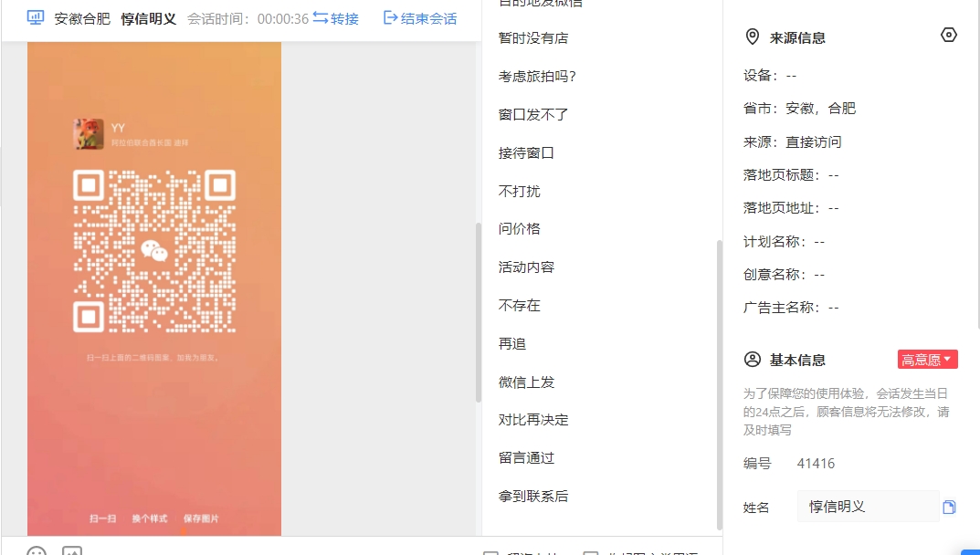
Task: Open the WeChat QR code image in chat
Action: coord(154,288)
